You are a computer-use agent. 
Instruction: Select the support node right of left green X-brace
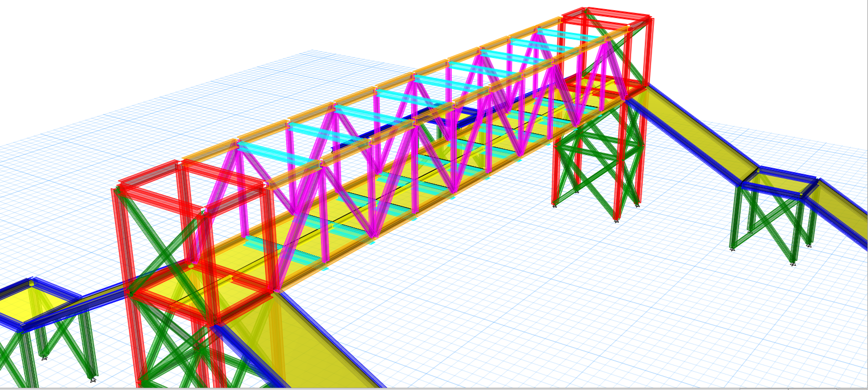pyautogui.click(x=93, y=380)
